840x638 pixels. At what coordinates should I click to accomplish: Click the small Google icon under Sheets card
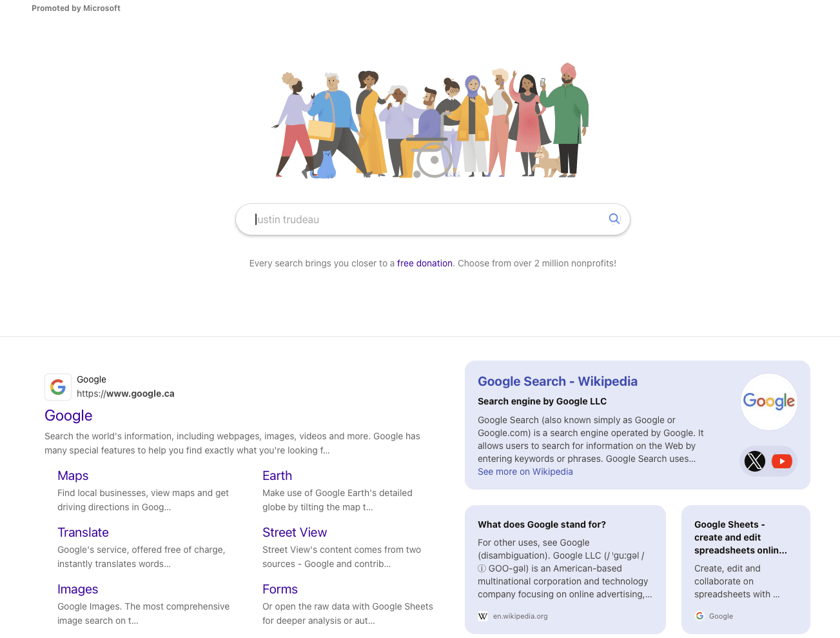click(699, 616)
